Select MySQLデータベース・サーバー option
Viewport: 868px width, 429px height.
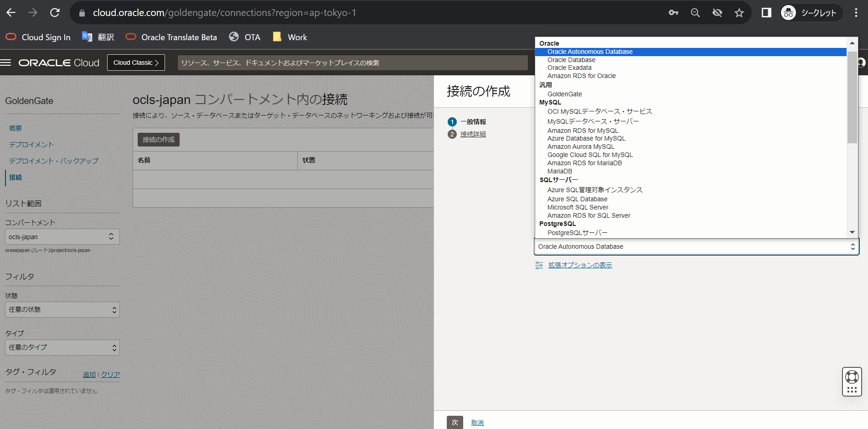pyautogui.click(x=593, y=121)
